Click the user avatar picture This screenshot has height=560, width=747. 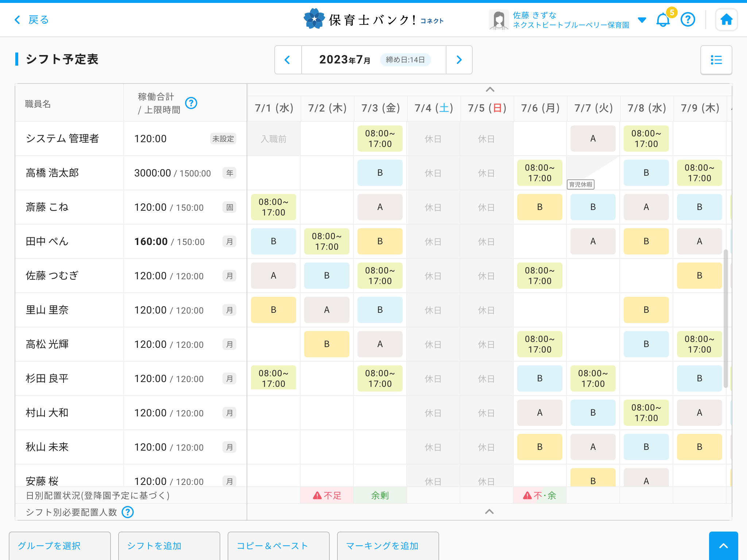pyautogui.click(x=499, y=20)
